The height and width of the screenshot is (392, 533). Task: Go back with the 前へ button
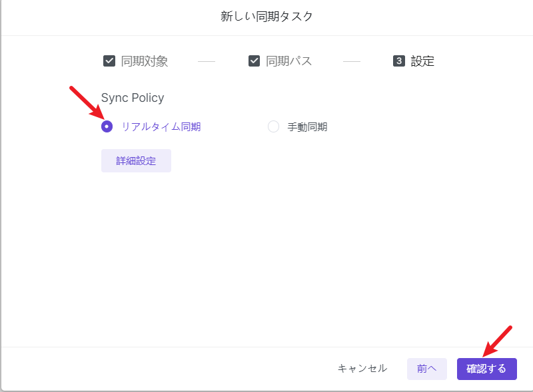tap(426, 369)
